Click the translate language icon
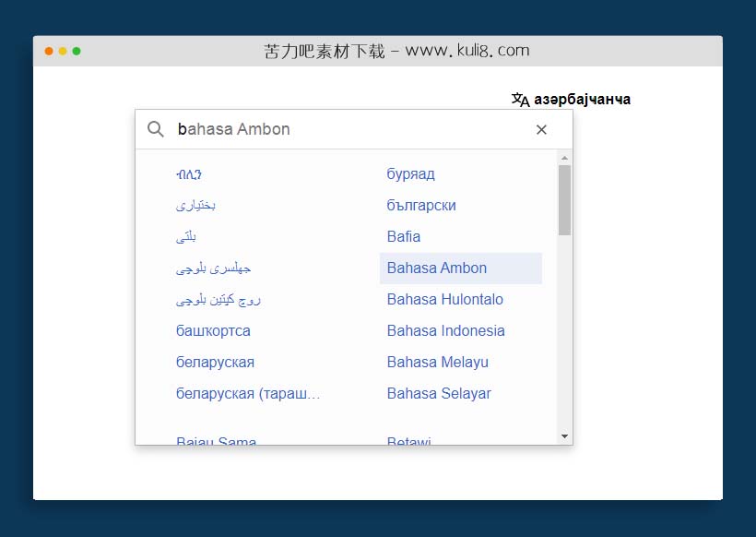 click(520, 100)
